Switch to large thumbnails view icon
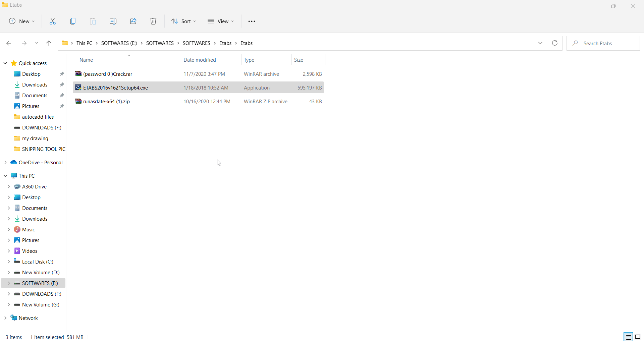The height and width of the screenshot is (341, 644). click(638, 337)
